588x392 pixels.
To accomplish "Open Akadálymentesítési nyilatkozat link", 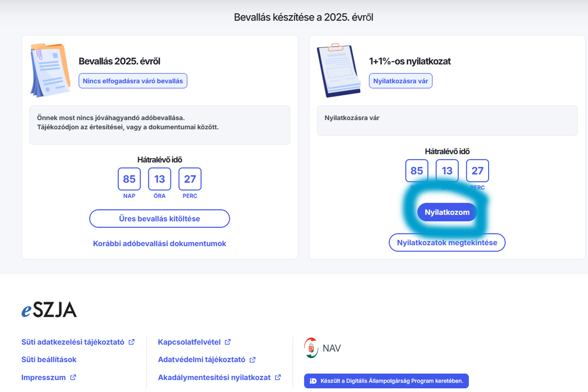I will 214,377.
